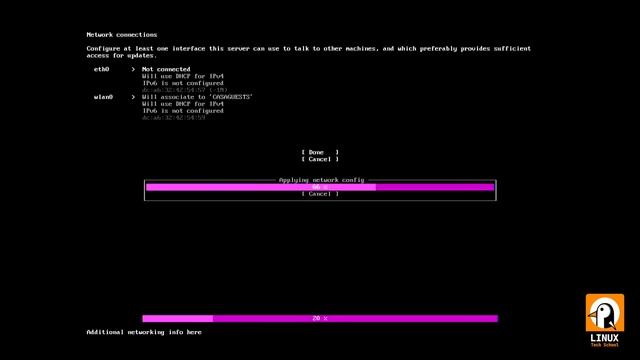
Task: Click the eth0 MAC address line
Action: coord(184,90)
